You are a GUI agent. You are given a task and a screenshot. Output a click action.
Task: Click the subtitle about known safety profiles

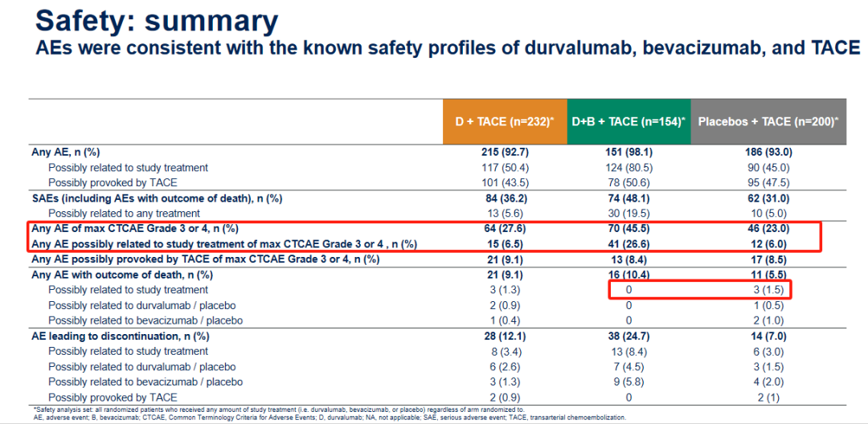click(x=448, y=48)
